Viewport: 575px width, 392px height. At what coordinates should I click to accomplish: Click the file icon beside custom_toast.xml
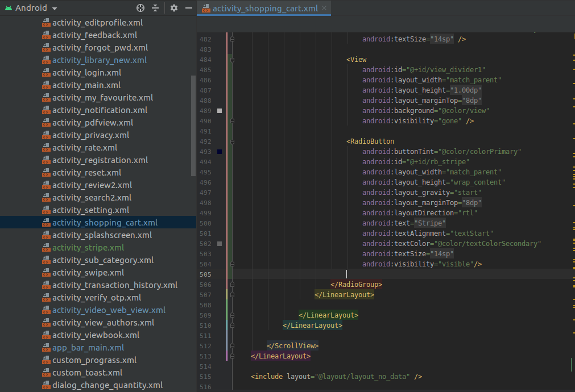coord(46,373)
